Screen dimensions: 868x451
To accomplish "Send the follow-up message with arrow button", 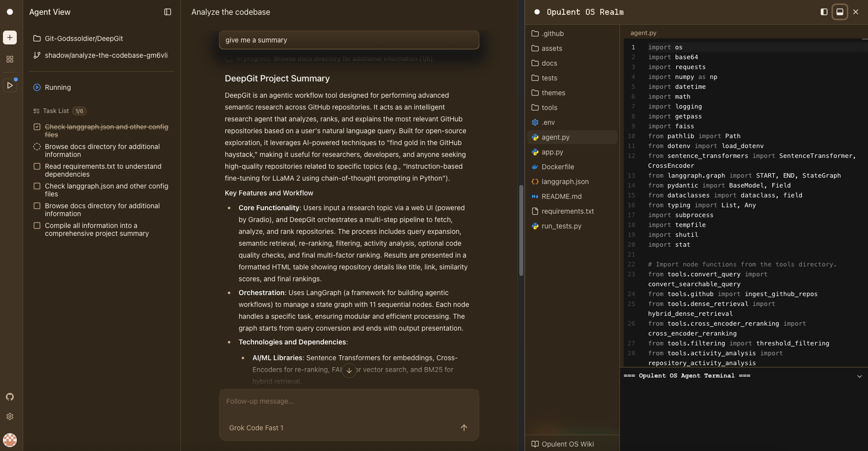I will 464,428.
